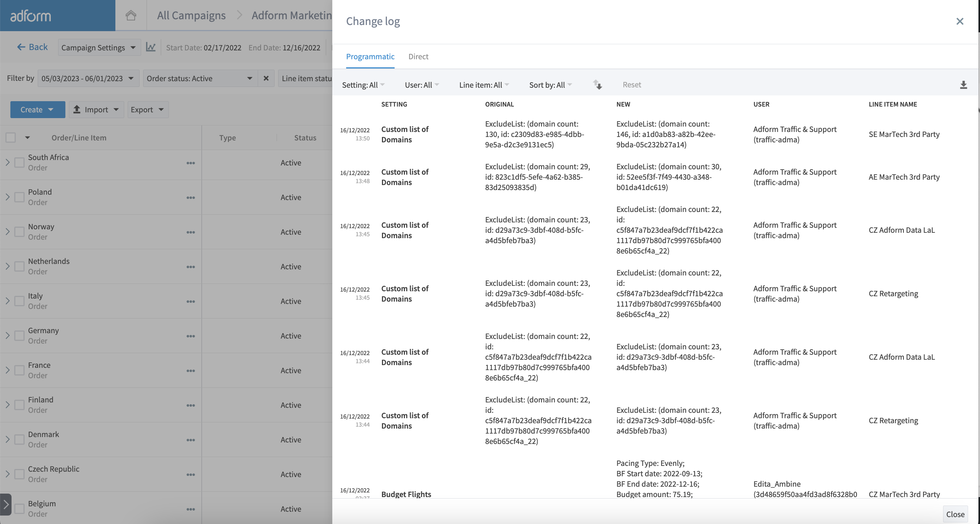Open the more options dots for Netherlands

click(x=191, y=267)
